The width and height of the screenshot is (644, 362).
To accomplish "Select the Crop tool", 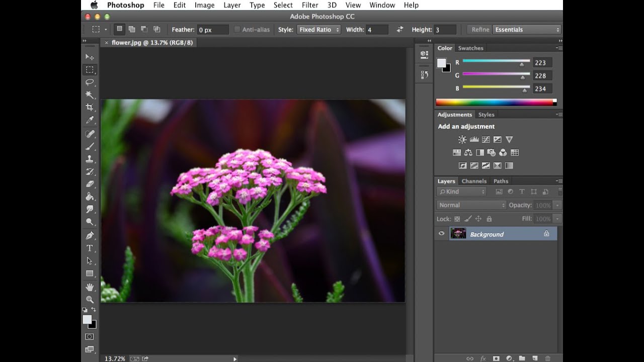I will pyautogui.click(x=90, y=107).
